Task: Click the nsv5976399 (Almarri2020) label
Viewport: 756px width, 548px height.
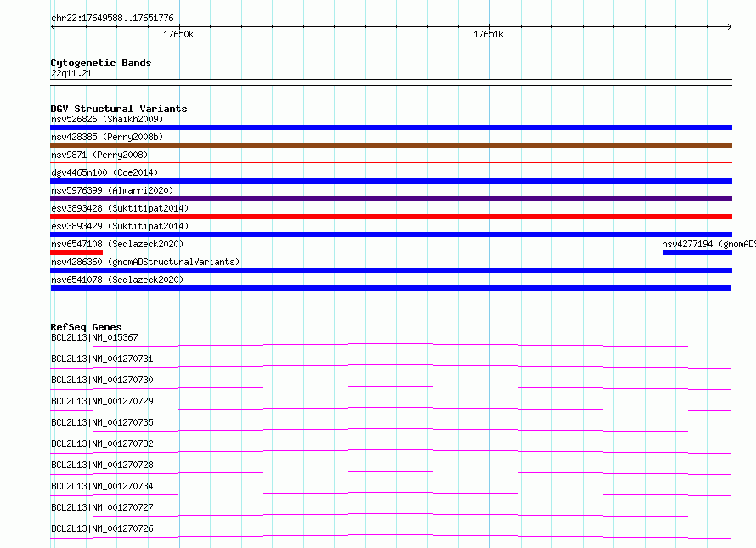Action: coord(112,190)
